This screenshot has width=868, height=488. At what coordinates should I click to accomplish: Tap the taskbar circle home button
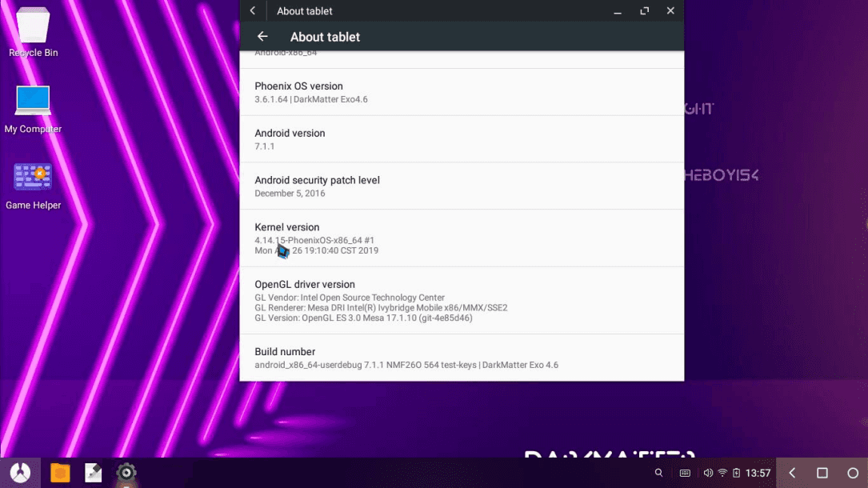click(x=853, y=473)
